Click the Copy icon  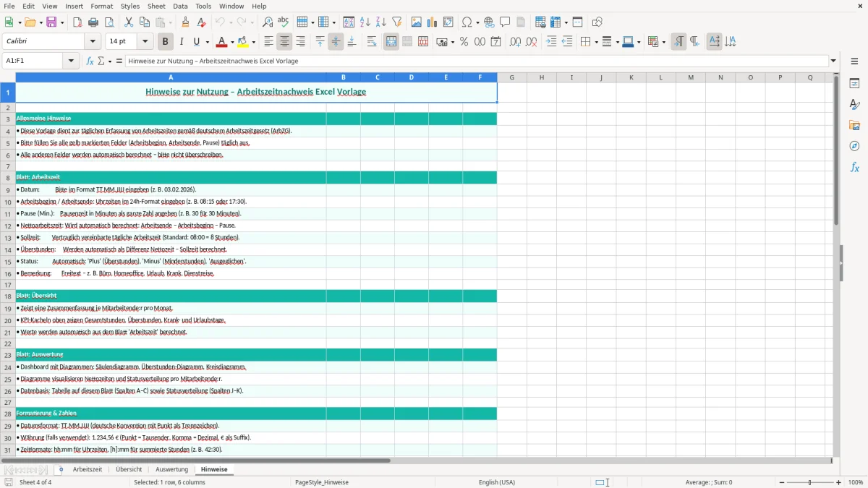[x=145, y=22]
